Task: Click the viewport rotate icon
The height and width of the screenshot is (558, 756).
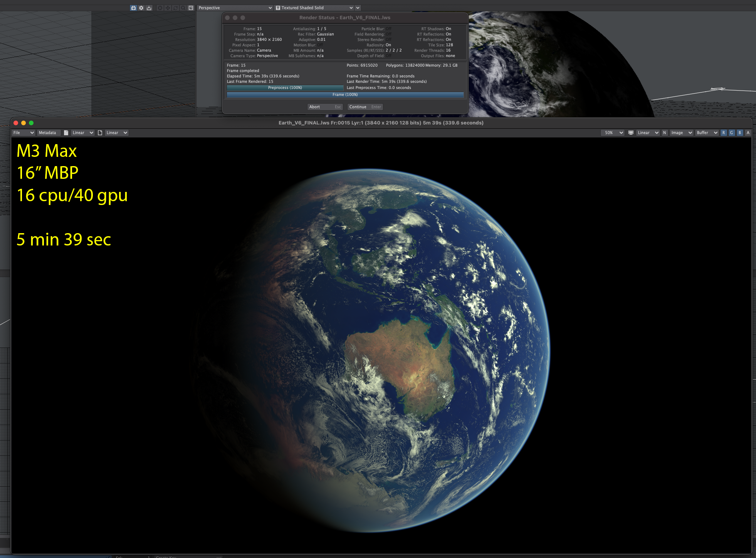Action: point(175,8)
